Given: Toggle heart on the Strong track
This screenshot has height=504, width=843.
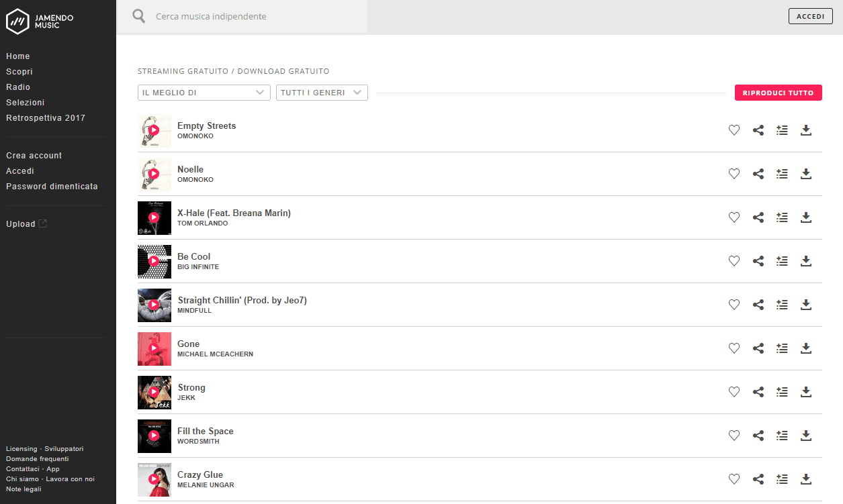Looking at the screenshot, I should tap(734, 392).
